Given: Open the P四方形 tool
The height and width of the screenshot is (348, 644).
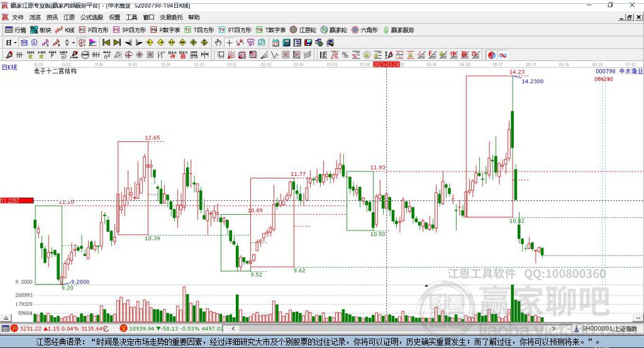Looking at the screenshot, I should point(94,30).
